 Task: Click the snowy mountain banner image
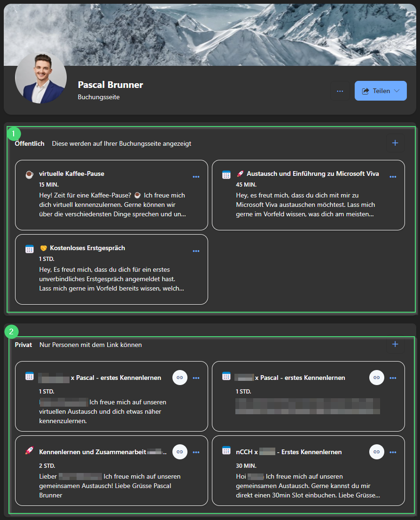pyautogui.click(x=235, y=33)
